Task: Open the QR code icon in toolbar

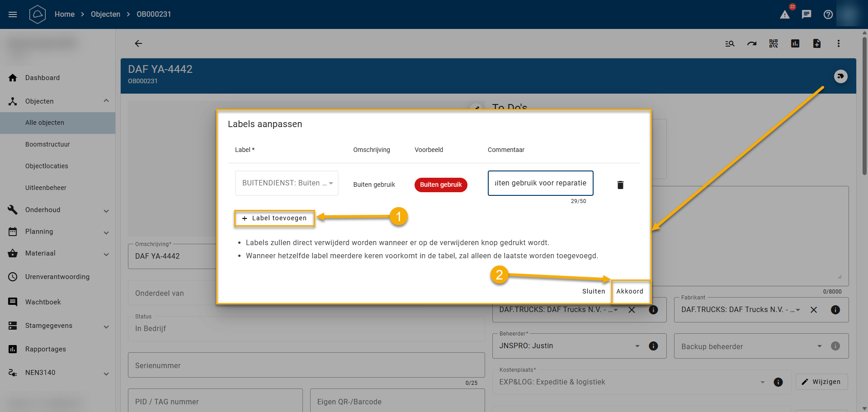Action: pos(773,43)
